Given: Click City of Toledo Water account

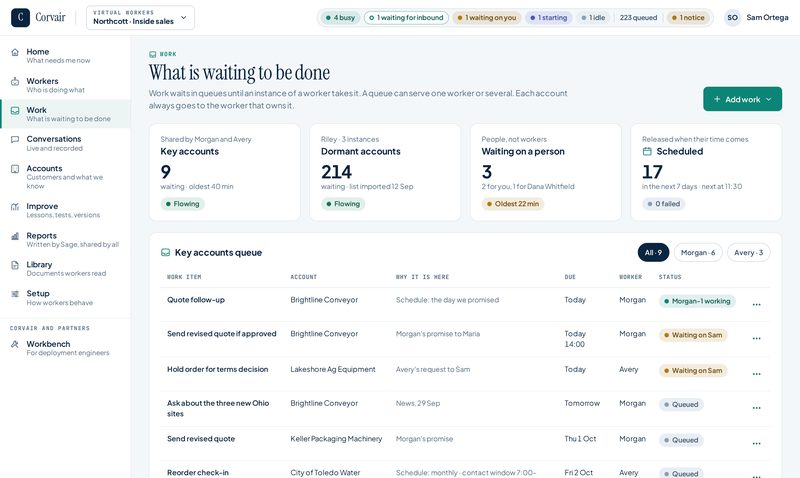Looking at the screenshot, I should tap(325, 473).
